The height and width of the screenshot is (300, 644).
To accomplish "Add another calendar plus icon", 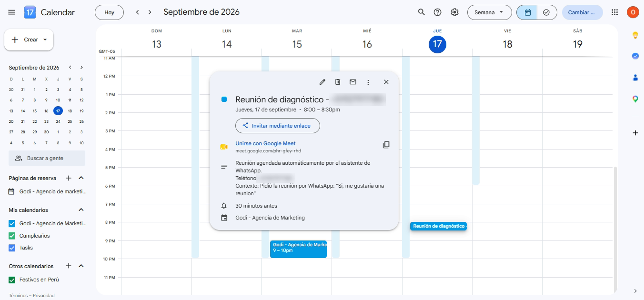I will 69,266.
